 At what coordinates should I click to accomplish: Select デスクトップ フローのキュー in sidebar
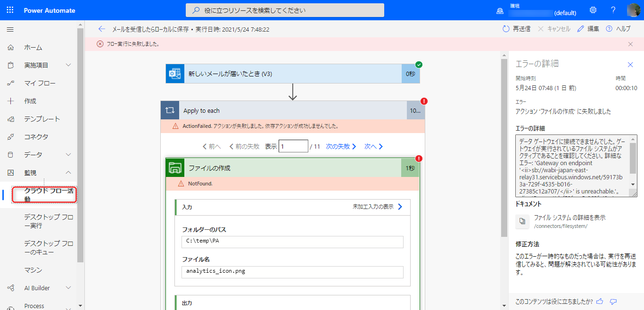(49, 248)
